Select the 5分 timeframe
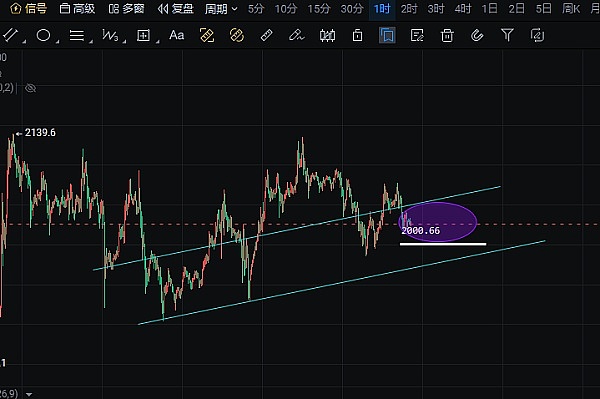The width and height of the screenshot is (600, 399). point(256,8)
